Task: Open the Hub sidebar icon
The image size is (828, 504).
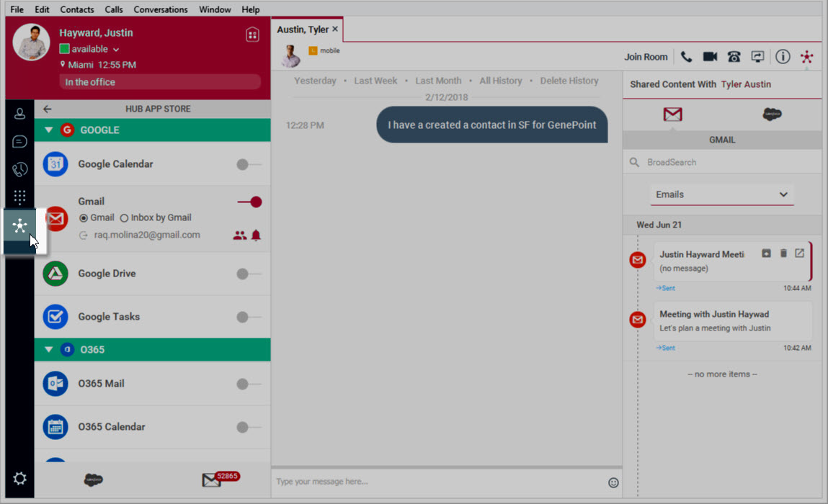Action: click(x=19, y=226)
